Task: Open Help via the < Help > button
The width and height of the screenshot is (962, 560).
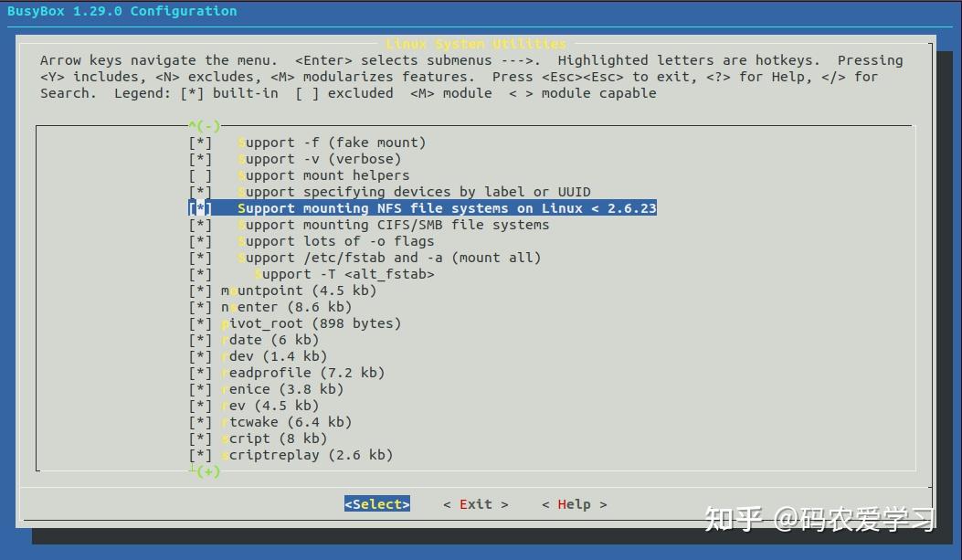Action: click(x=573, y=503)
